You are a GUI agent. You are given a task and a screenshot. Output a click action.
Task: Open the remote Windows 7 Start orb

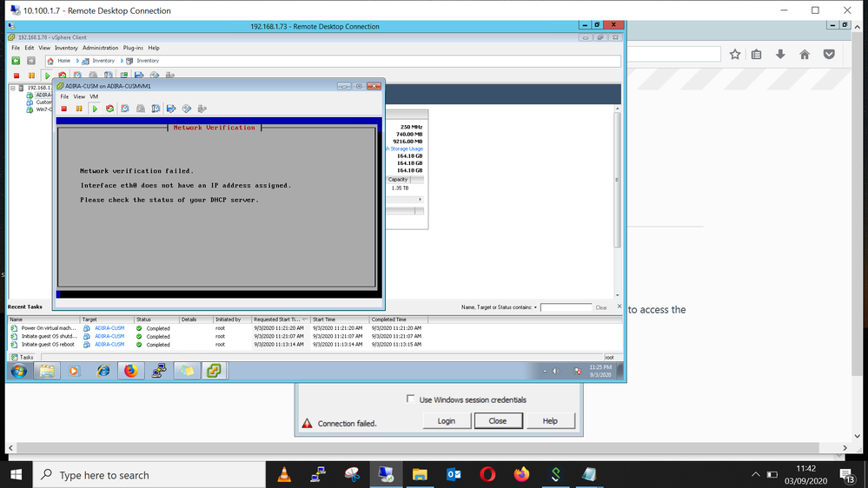(19, 371)
